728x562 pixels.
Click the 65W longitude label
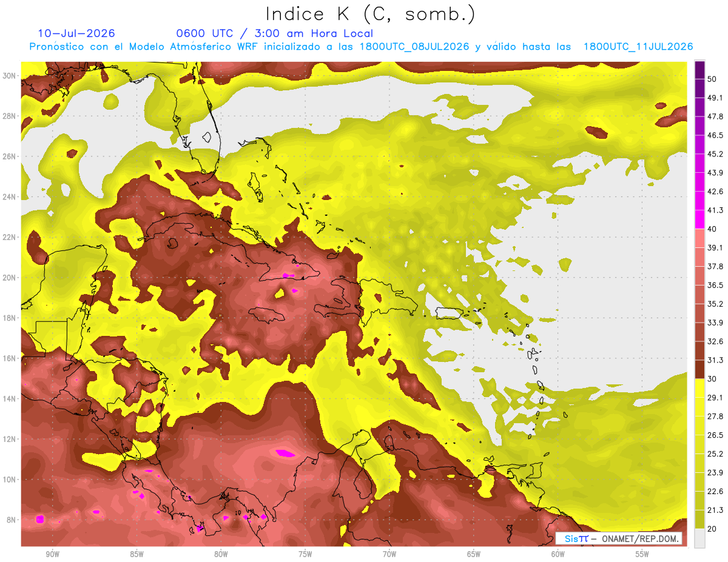tap(474, 554)
